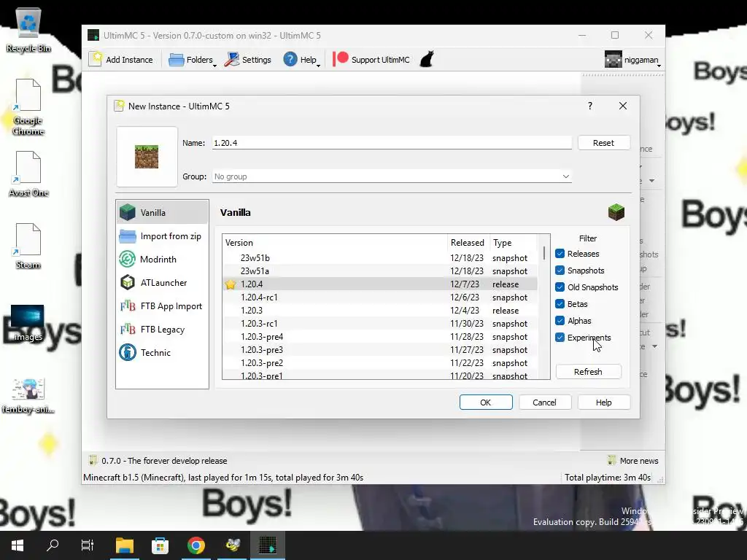Screen dimensions: 747x560
Task: Open the account profile dropdown
Action: pyautogui.click(x=632, y=60)
